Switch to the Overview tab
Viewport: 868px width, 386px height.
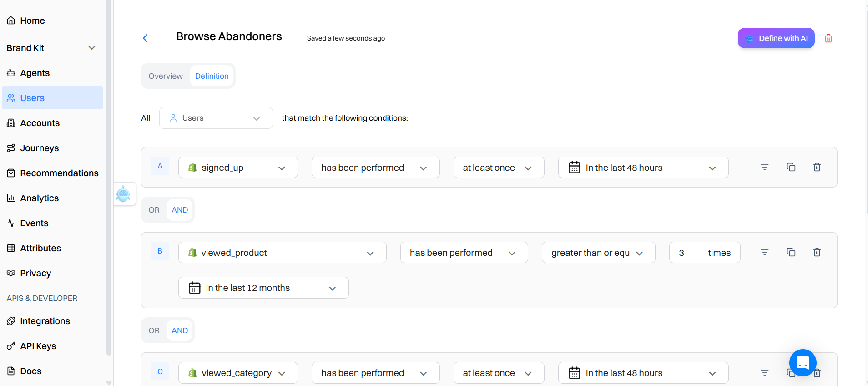166,76
